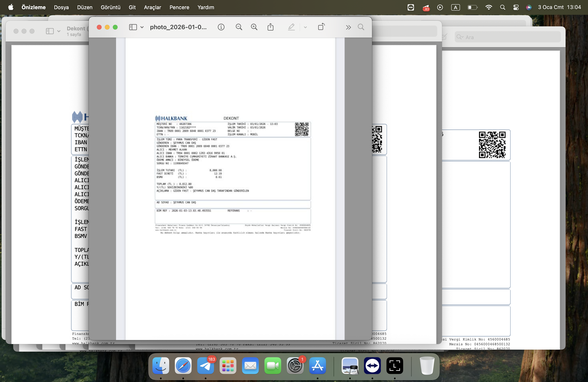The height and width of the screenshot is (382, 588).
Task: Open the Pencere menu
Action: pyautogui.click(x=179, y=7)
